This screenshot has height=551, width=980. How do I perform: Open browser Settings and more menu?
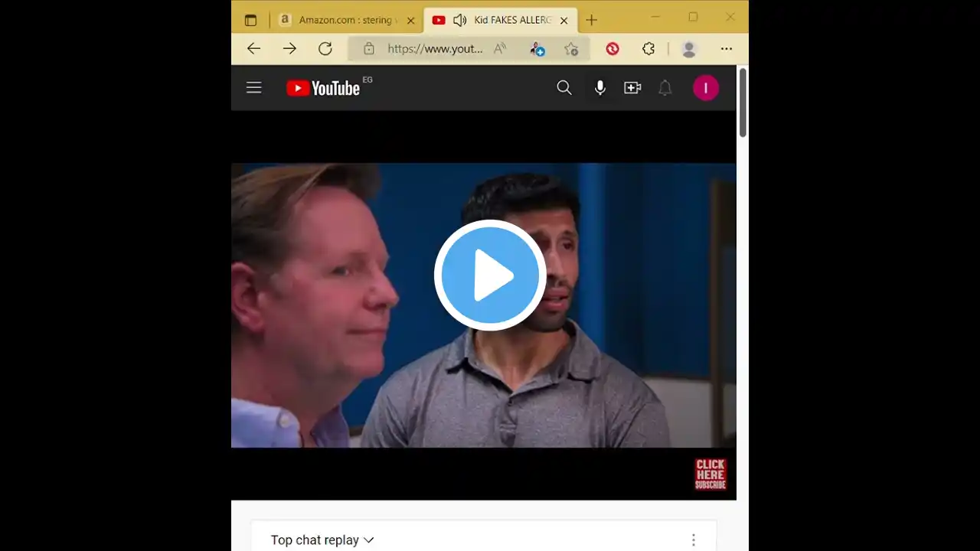pos(727,49)
